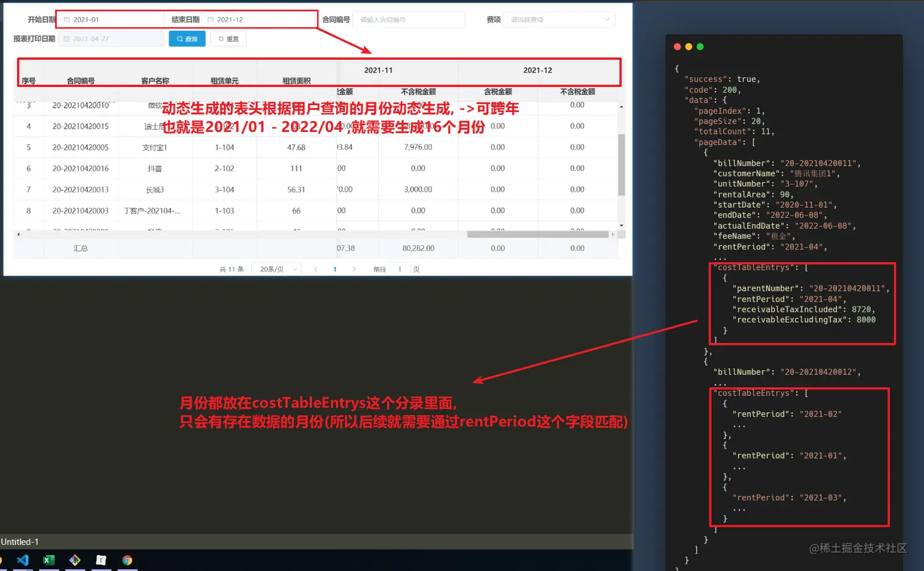This screenshot has height=571, width=924.
Task: Click rental unit cell 1-104
Action: 224,147
